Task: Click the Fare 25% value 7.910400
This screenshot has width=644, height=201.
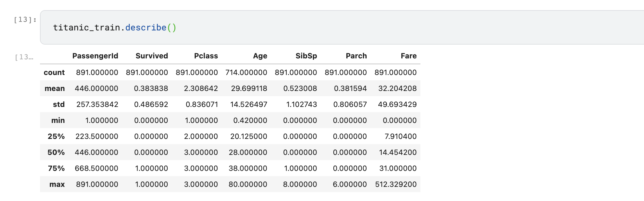Action: tap(401, 136)
